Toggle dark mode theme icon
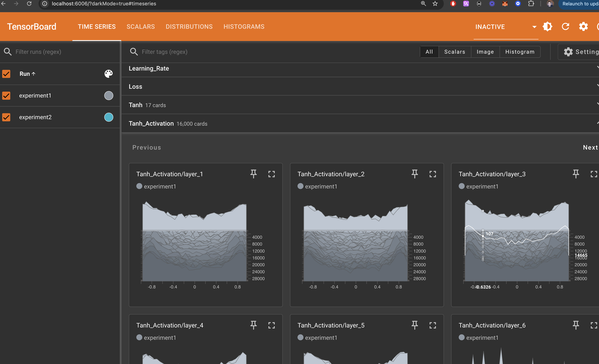 pyautogui.click(x=548, y=27)
